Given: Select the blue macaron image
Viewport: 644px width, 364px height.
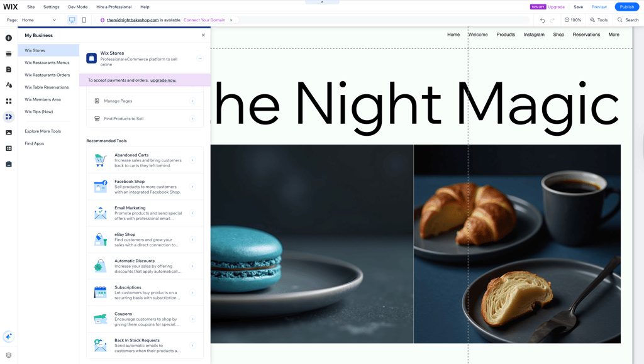Looking at the screenshot, I should (x=312, y=244).
